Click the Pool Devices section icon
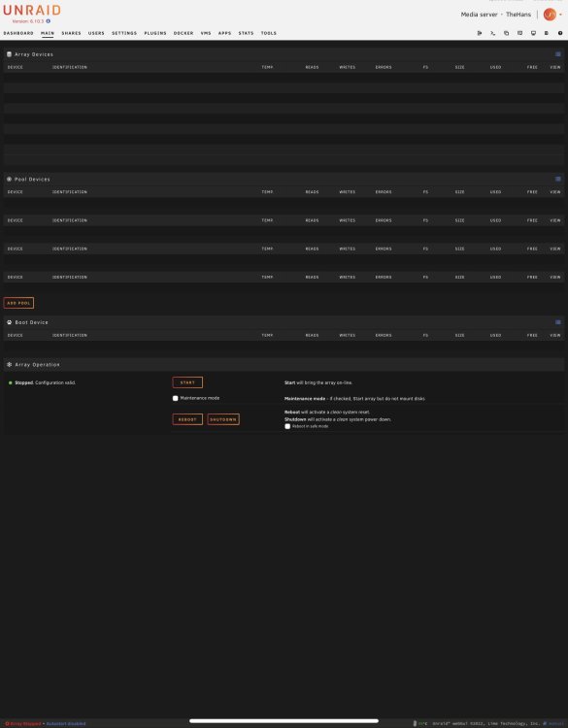 (9, 180)
